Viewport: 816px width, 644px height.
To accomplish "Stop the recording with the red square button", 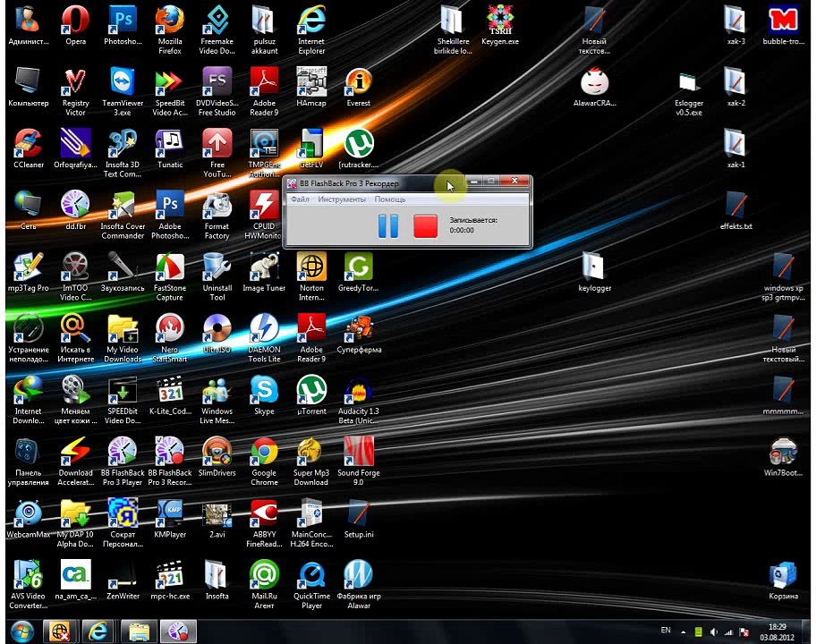I will [x=425, y=226].
